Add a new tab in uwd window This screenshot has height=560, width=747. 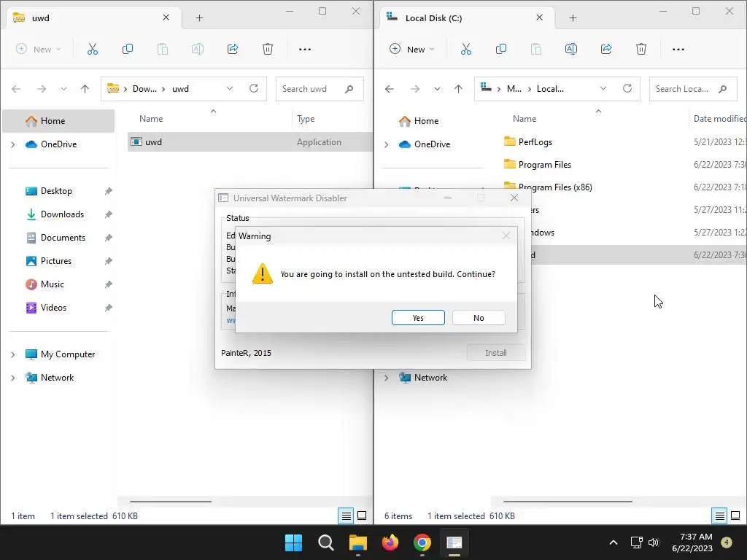coord(200,18)
